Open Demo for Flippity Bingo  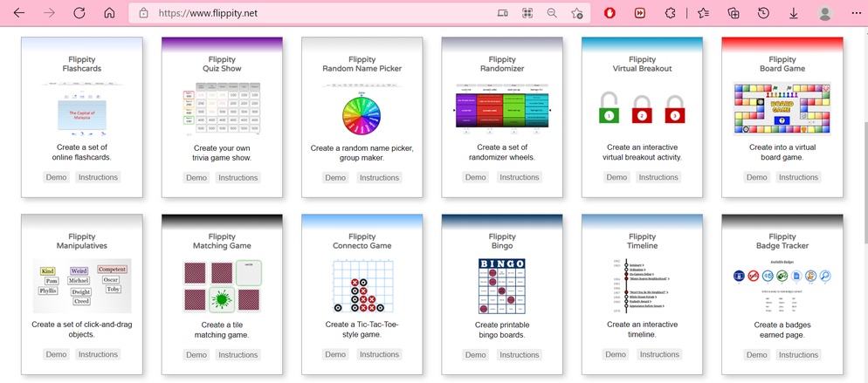point(476,354)
